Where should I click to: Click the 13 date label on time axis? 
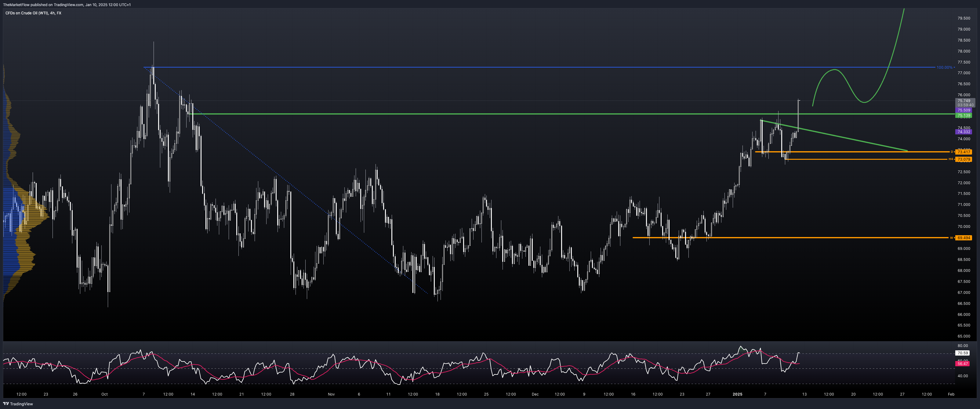pyautogui.click(x=805, y=394)
